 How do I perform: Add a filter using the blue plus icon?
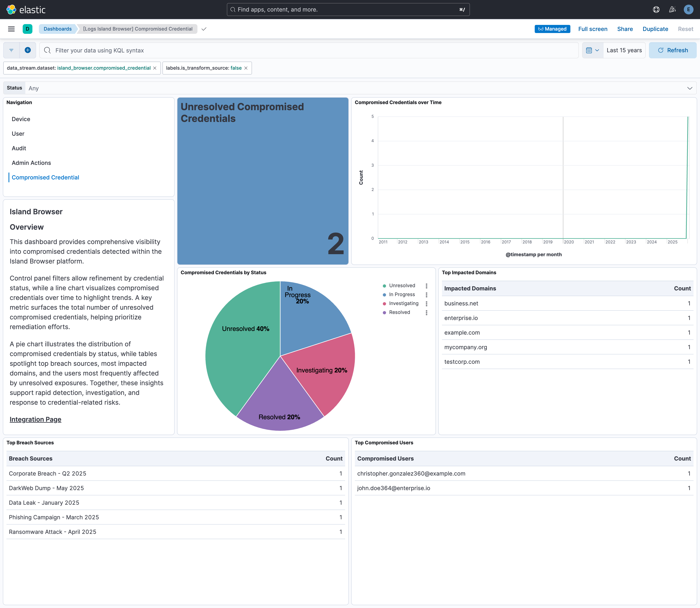(x=28, y=50)
